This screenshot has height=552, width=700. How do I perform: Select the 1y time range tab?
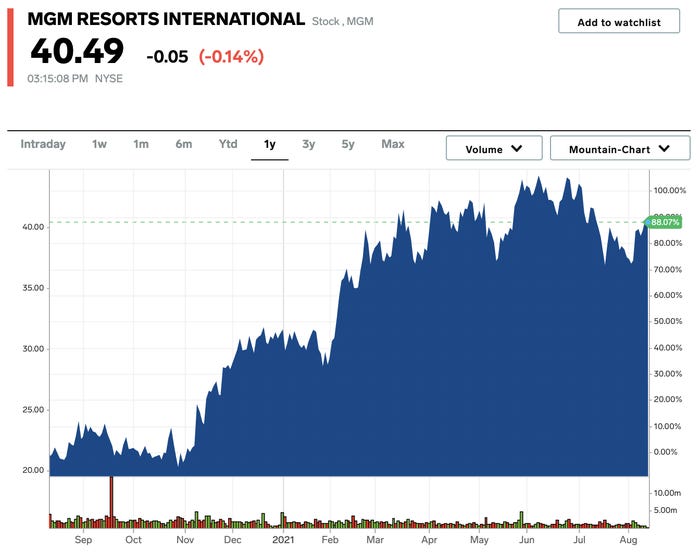tap(269, 144)
